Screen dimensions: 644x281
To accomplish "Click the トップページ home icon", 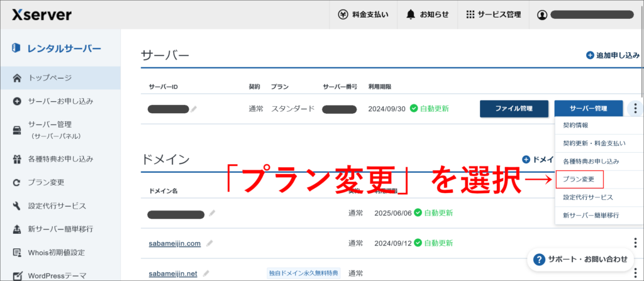I will (x=17, y=78).
